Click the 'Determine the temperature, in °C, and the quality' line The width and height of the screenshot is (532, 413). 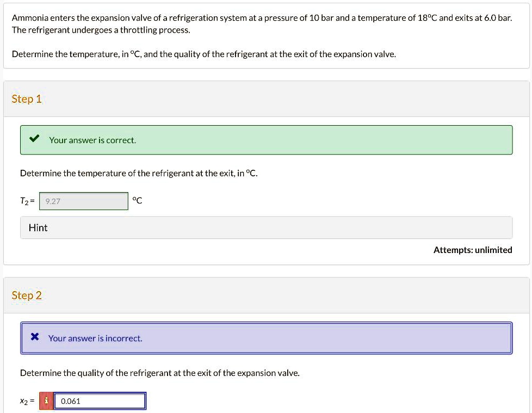(204, 54)
